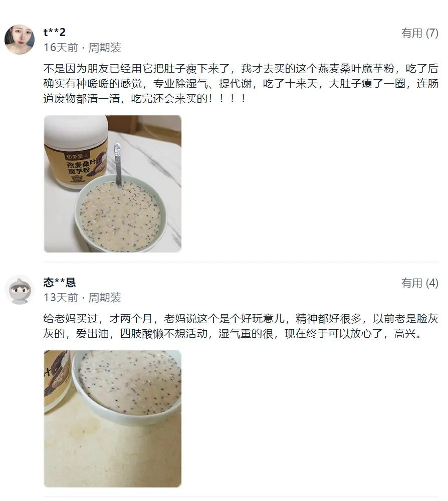Mark 态**恩's review as 有用
The height and width of the screenshot is (501, 448).
(419, 283)
